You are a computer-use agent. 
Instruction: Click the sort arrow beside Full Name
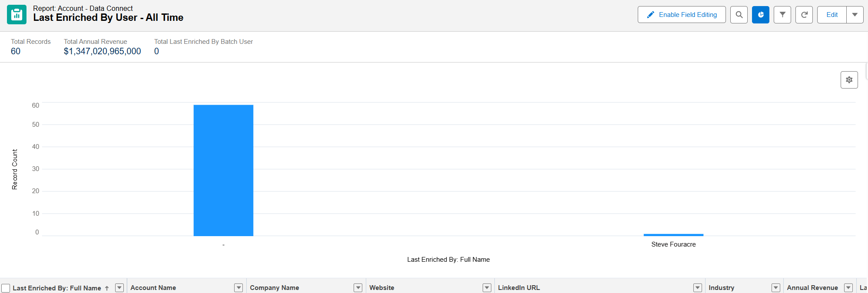click(107, 288)
